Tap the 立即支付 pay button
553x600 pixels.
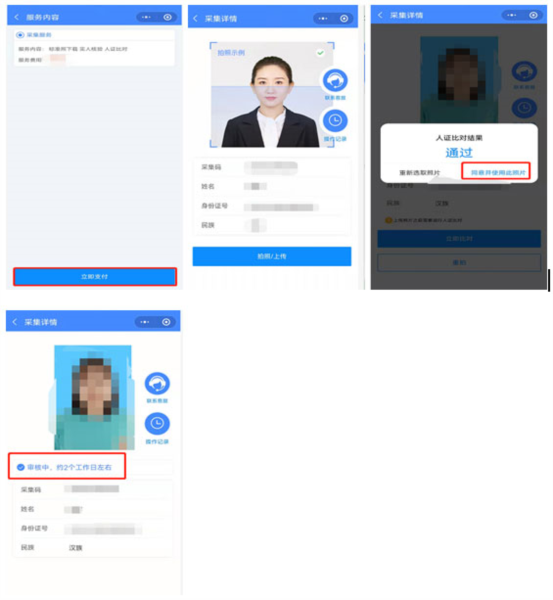tap(95, 277)
